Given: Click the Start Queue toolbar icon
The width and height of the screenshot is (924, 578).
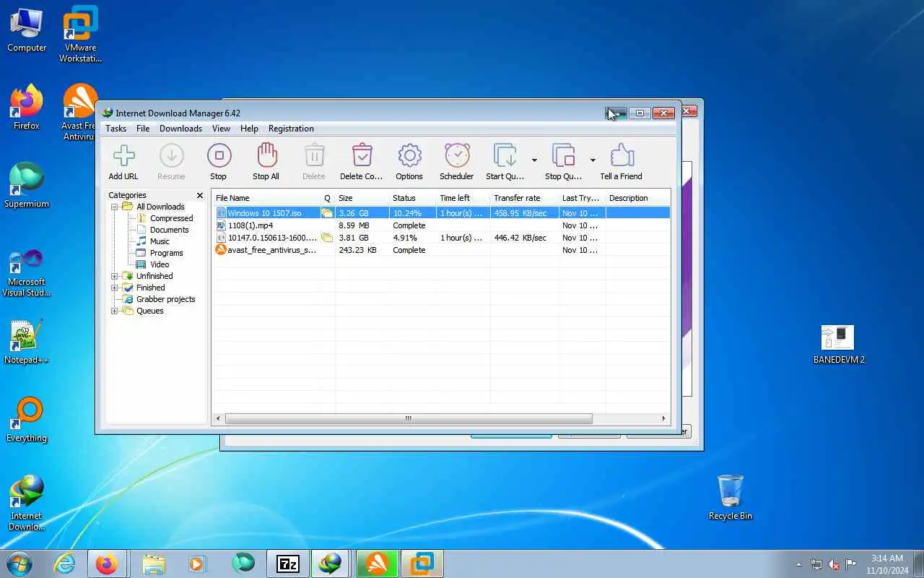Looking at the screenshot, I should click(x=505, y=161).
